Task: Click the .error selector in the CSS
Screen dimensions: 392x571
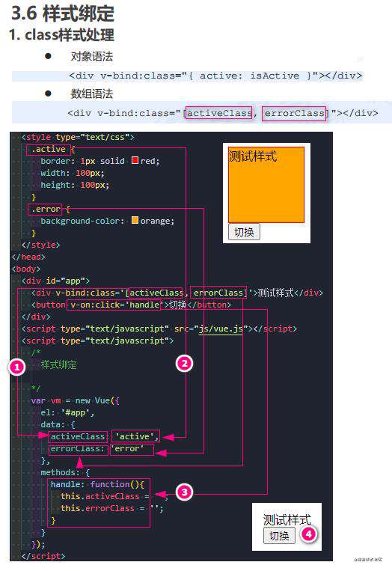Action: (46, 209)
